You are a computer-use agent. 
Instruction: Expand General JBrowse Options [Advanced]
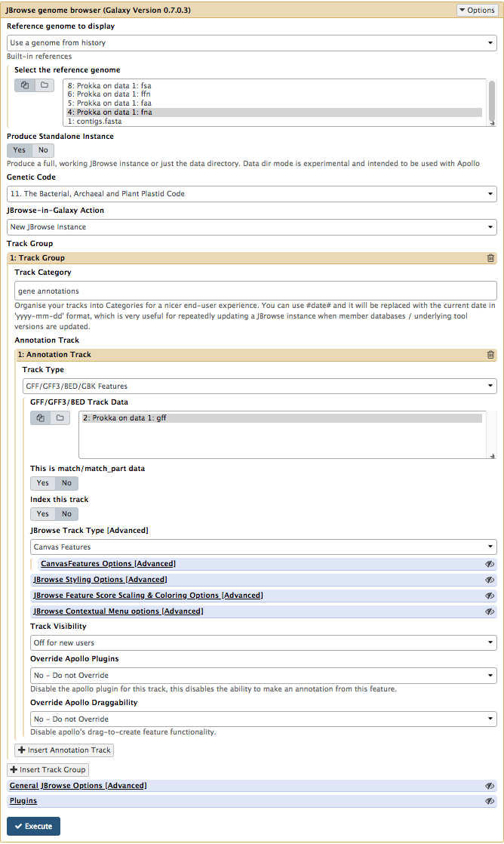point(78,786)
